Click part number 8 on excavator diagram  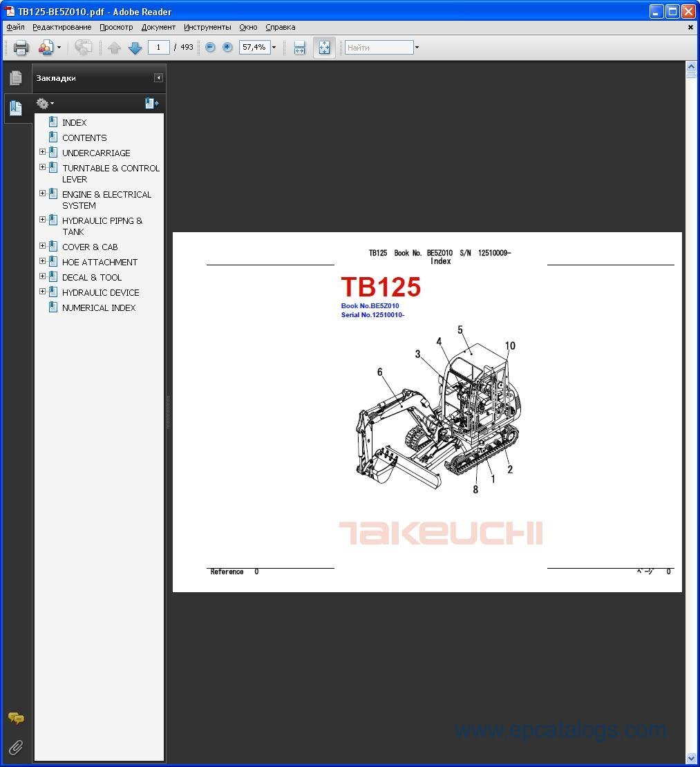[x=475, y=489]
